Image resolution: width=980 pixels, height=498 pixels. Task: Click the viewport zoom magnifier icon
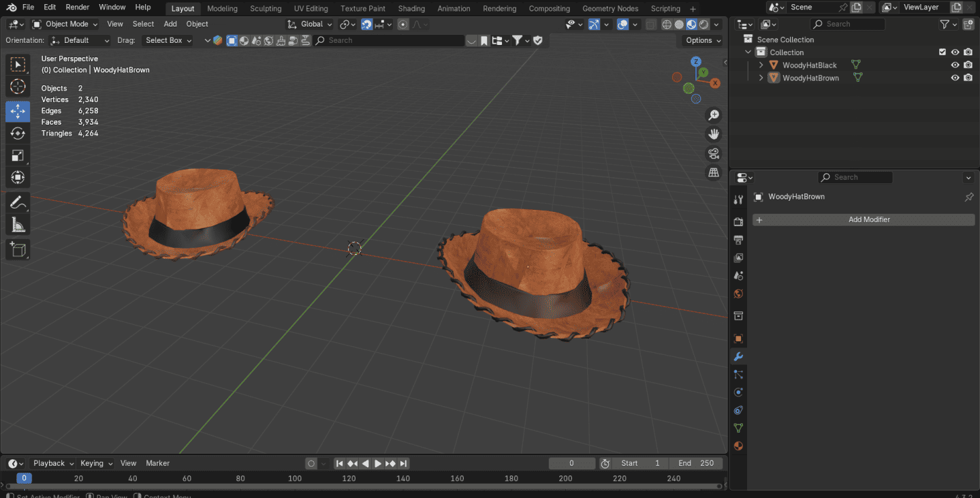click(714, 115)
